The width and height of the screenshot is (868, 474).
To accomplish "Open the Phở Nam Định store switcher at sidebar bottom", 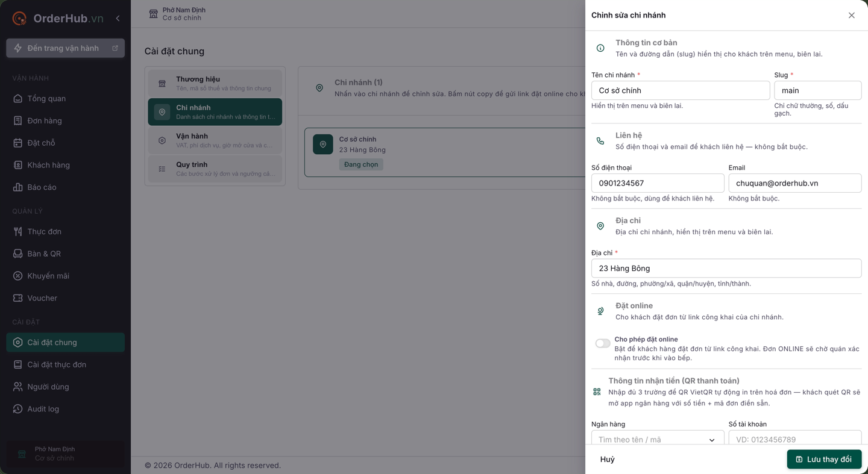I will [x=65, y=454].
